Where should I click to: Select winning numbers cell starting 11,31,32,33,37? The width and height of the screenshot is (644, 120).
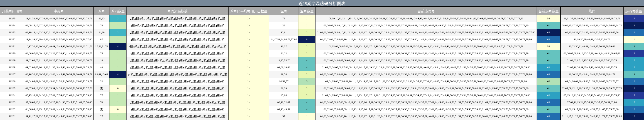pos(59,18)
